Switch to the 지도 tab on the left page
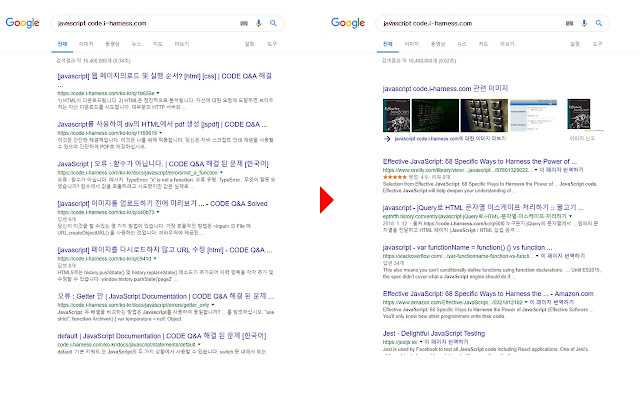 click(158, 44)
